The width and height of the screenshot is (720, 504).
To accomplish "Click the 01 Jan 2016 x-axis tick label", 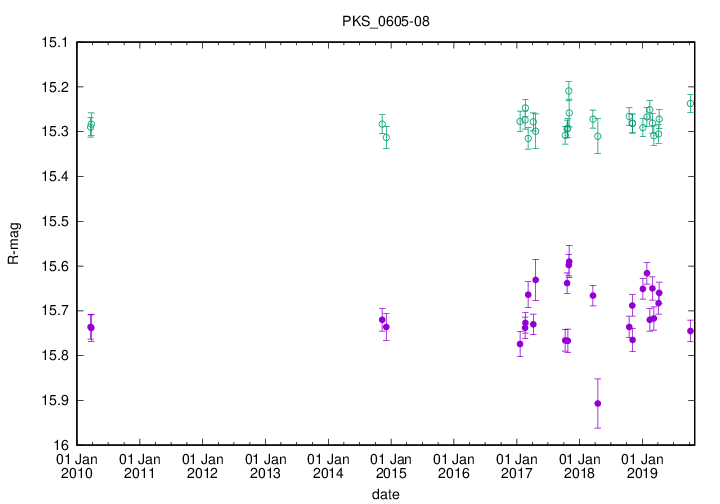I will 453,465.
